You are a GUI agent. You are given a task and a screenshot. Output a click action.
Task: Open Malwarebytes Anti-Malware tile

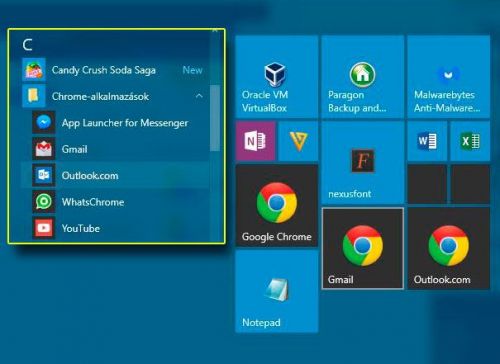point(449,77)
